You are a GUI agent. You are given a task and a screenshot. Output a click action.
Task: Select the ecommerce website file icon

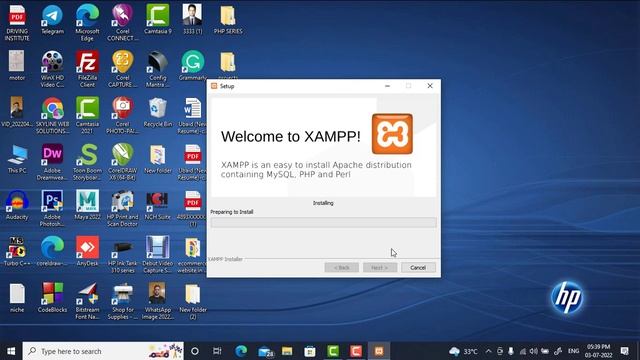[192, 255]
